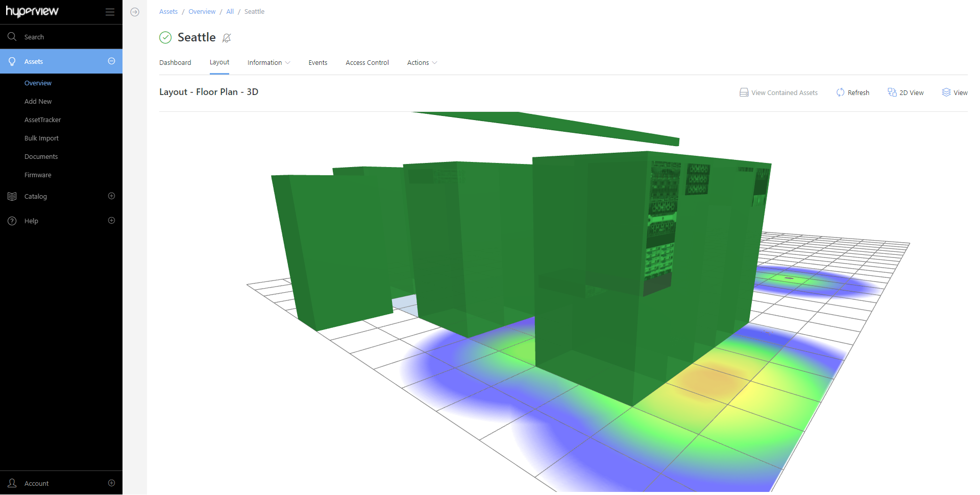The width and height of the screenshot is (980, 495).
Task: Open the View layers icon menu
Action: (947, 92)
